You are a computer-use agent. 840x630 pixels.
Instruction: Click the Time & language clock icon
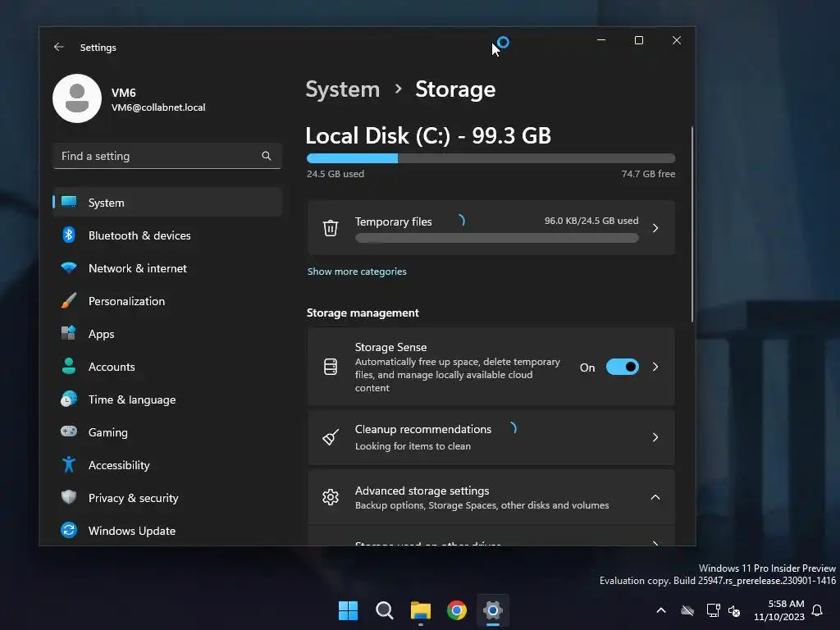[x=69, y=399]
